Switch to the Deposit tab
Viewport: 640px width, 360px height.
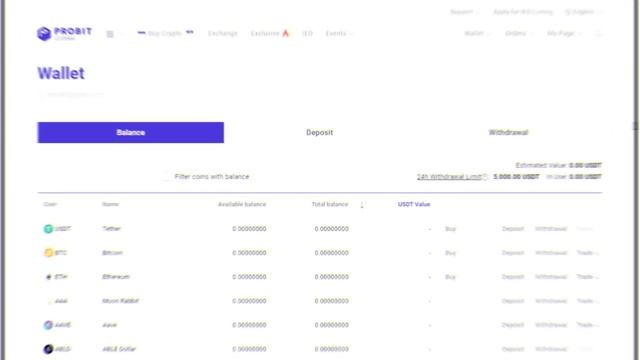click(x=320, y=133)
